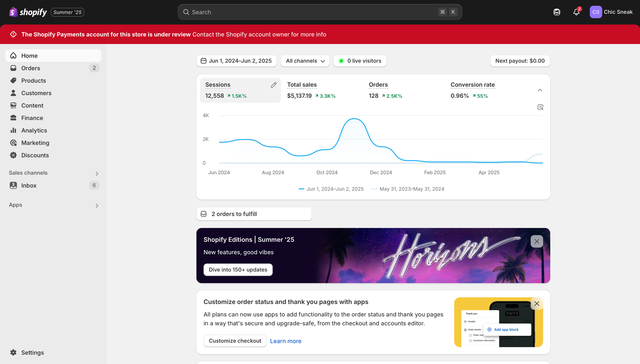Open Customers in sidebar

coord(53,93)
